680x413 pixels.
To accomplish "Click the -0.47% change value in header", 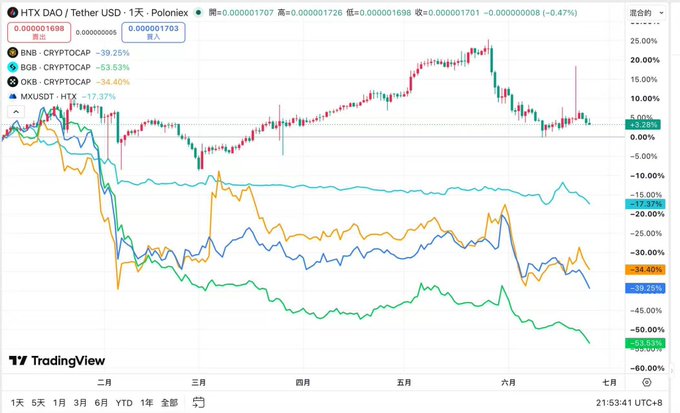I will [560, 13].
